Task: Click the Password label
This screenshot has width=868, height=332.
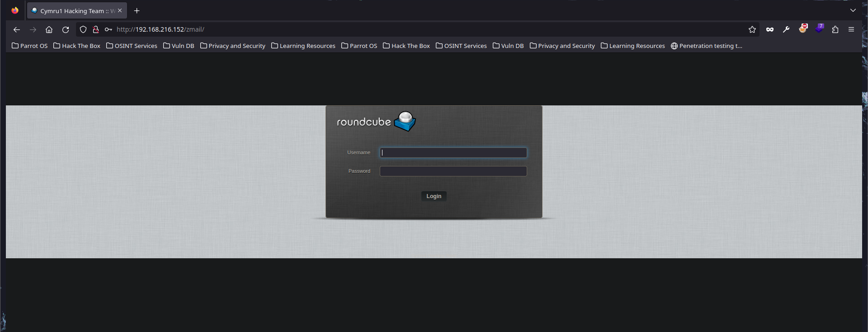Action: pyautogui.click(x=359, y=171)
